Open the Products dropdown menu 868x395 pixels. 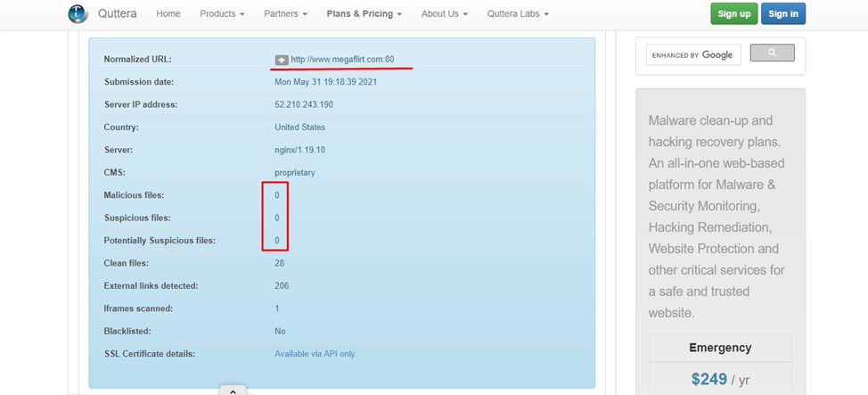(222, 14)
